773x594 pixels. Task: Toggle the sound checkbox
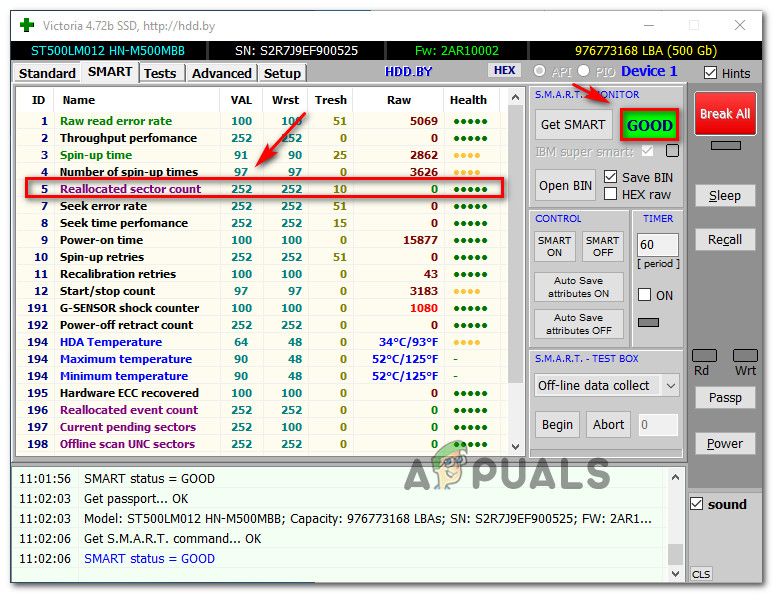click(x=697, y=504)
